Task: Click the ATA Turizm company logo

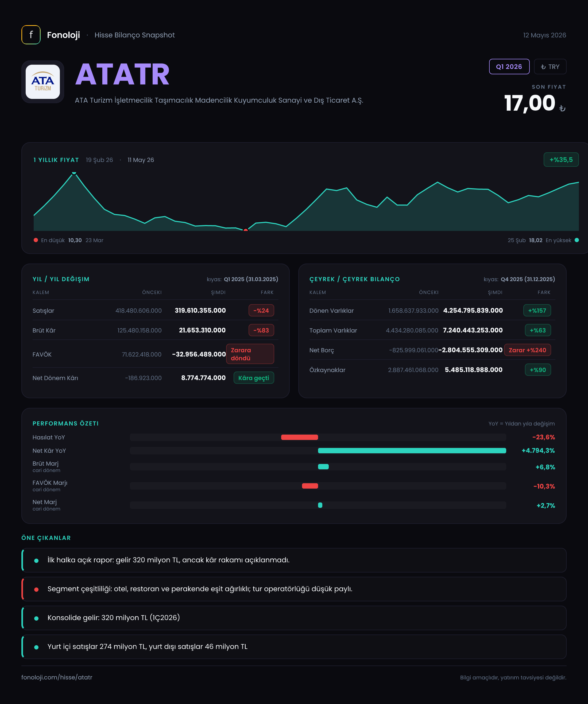Action: 43,82
